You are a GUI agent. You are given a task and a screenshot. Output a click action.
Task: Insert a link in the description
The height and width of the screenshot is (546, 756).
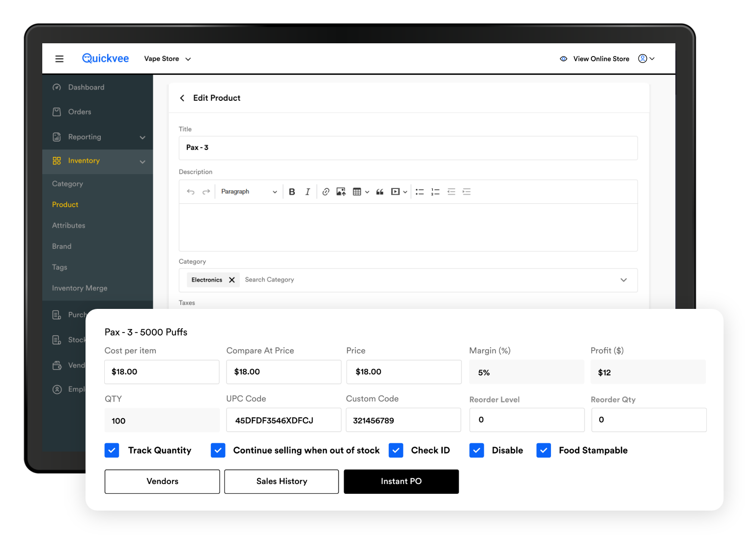click(325, 192)
